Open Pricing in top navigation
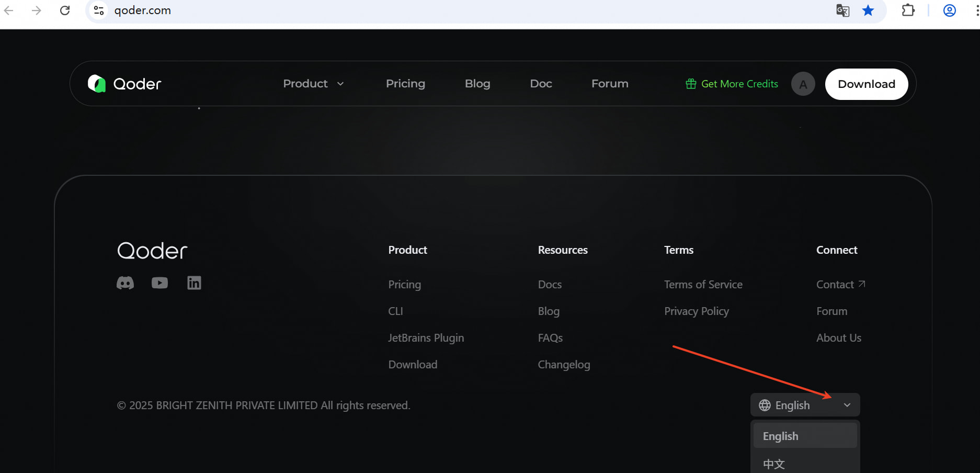980x473 pixels. point(405,84)
